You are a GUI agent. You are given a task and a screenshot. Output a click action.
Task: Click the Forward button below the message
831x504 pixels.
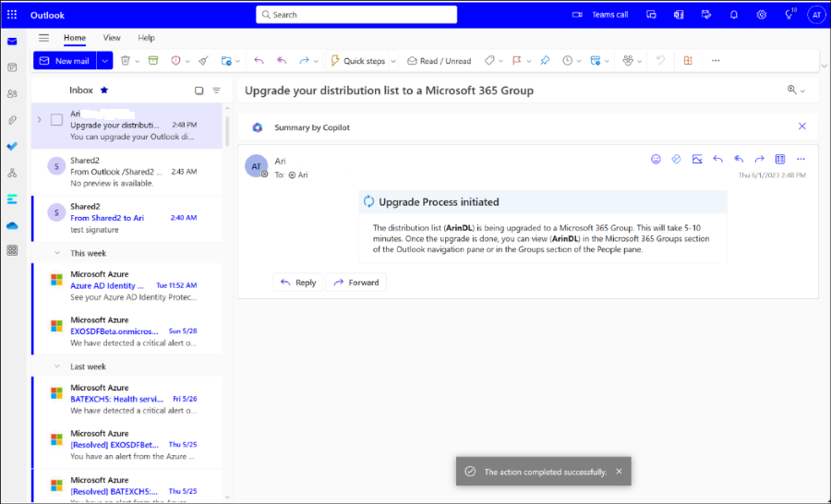pyautogui.click(x=356, y=282)
